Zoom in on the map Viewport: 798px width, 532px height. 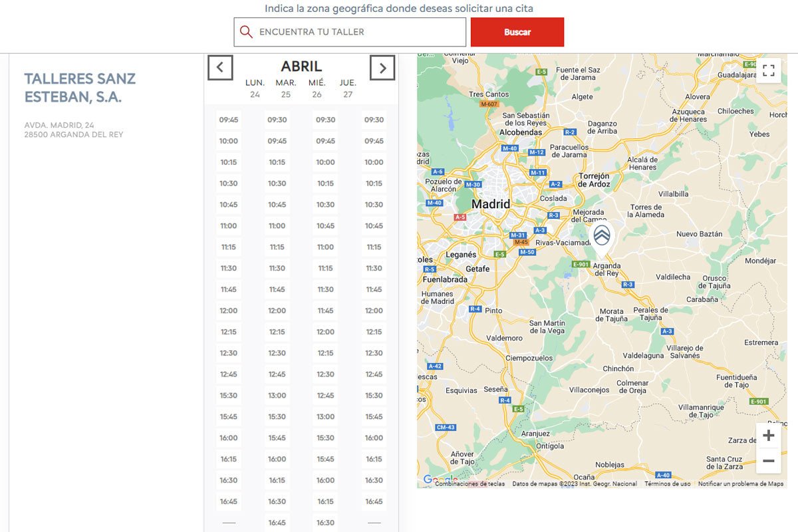coord(769,436)
